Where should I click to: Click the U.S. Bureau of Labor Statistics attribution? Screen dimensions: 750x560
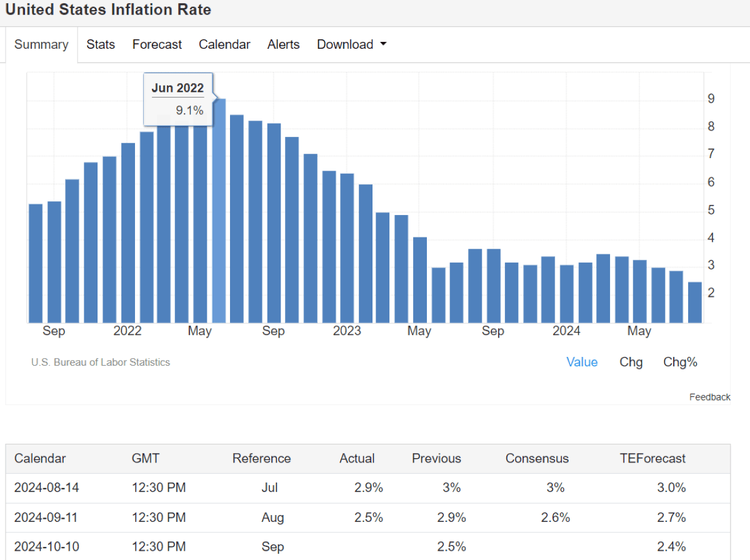100,362
